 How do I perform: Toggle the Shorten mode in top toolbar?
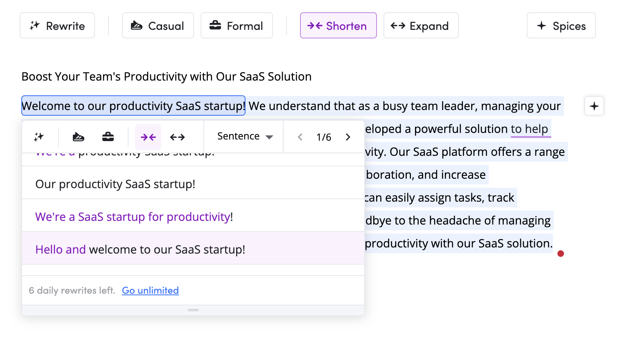pos(338,26)
